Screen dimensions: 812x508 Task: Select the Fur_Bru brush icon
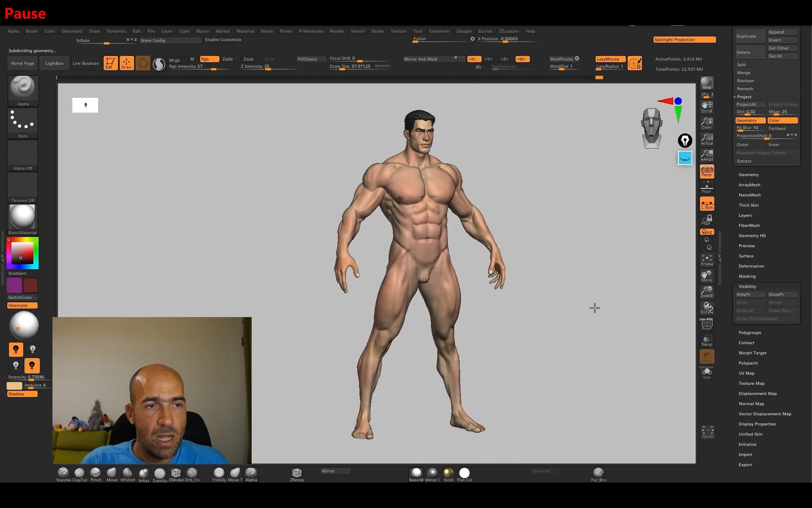click(x=598, y=475)
